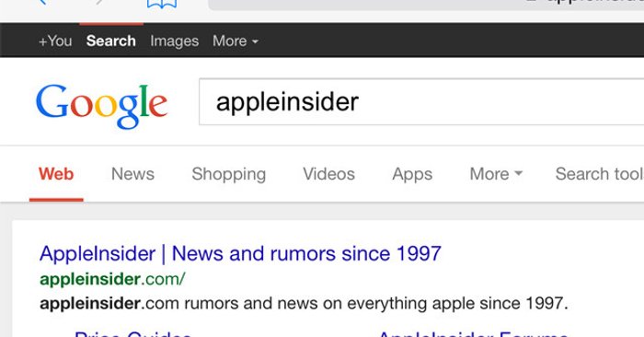Click the Google logo

pyautogui.click(x=101, y=106)
